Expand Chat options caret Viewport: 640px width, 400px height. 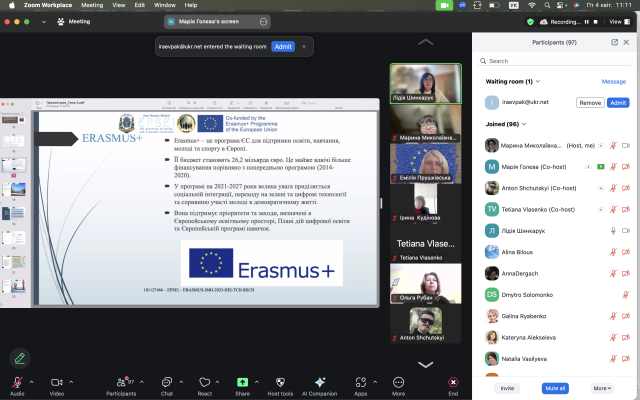click(181, 382)
